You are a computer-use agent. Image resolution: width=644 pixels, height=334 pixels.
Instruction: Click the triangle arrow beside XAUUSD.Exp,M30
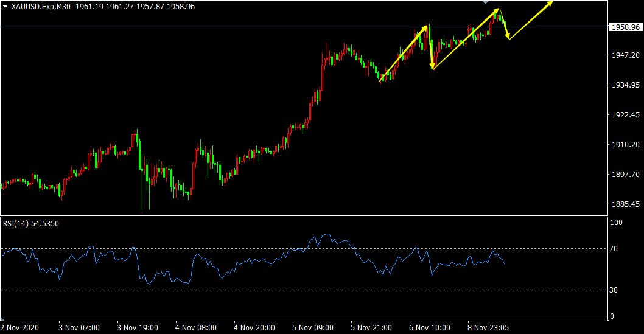click(x=5, y=7)
